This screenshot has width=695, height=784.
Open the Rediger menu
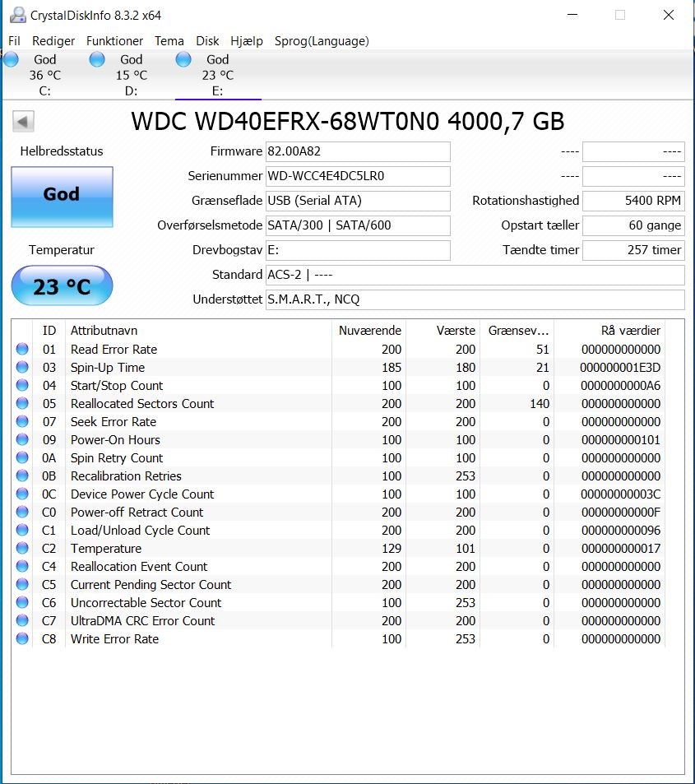(x=53, y=41)
